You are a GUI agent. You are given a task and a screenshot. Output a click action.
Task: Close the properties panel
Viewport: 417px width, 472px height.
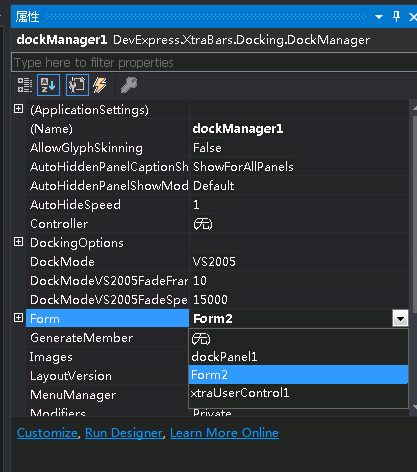pos(413,17)
